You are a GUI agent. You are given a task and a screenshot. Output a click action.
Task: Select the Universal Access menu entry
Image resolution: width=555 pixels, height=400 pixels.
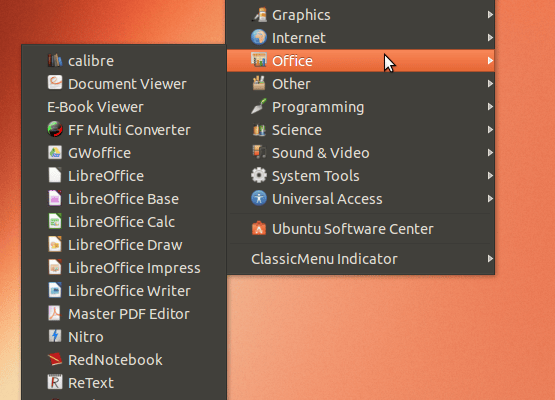[x=360, y=199]
